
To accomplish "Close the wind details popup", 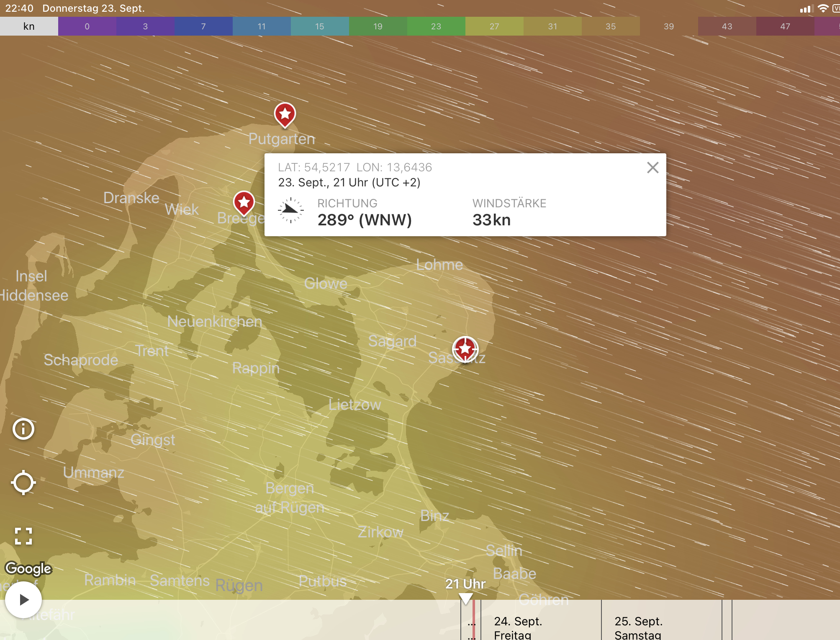I will (652, 168).
